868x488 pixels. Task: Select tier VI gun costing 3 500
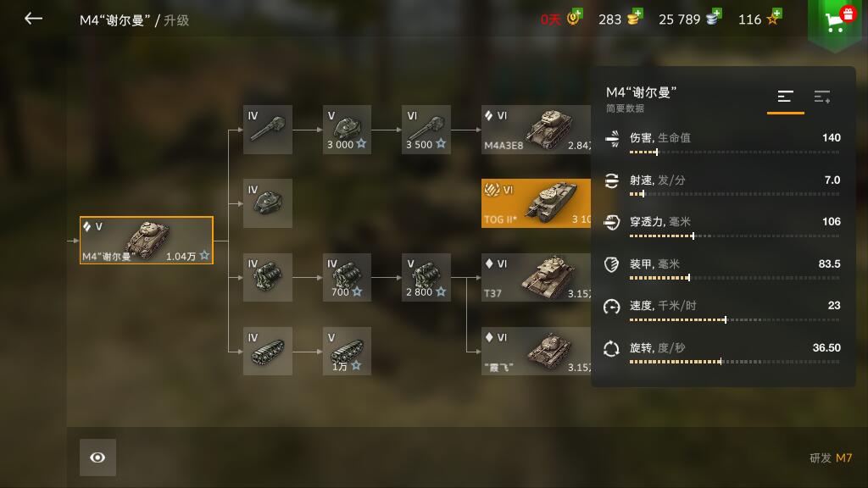coord(426,130)
